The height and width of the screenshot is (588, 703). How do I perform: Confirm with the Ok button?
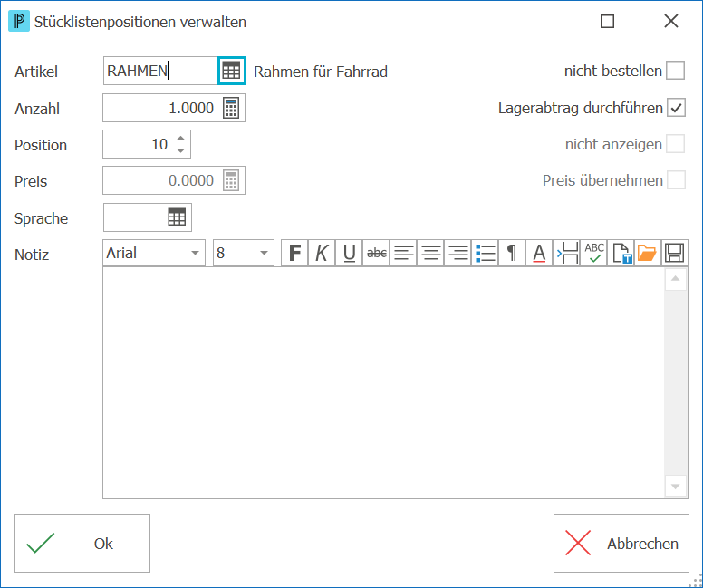(82, 543)
